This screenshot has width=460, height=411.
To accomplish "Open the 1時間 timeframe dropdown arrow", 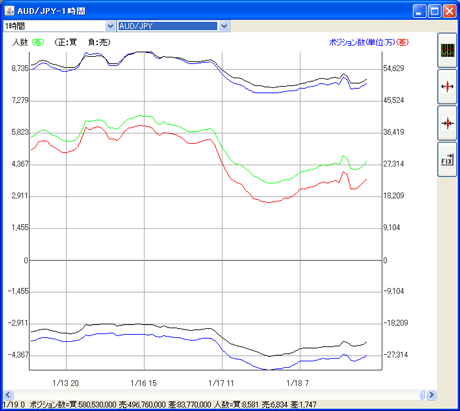I will (x=110, y=26).
